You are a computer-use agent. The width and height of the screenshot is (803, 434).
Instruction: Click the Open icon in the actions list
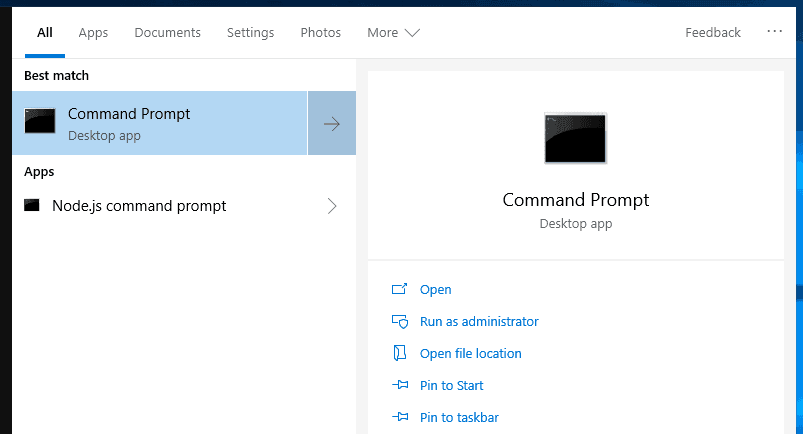click(x=400, y=290)
